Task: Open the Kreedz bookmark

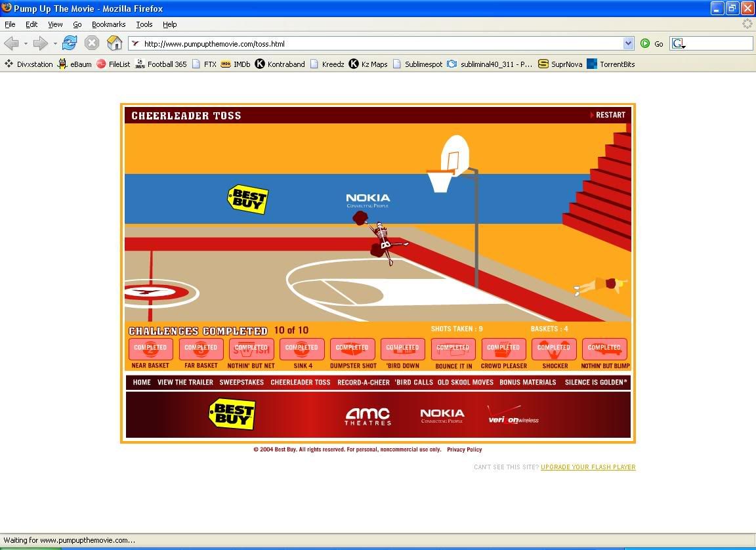Action: coord(327,64)
